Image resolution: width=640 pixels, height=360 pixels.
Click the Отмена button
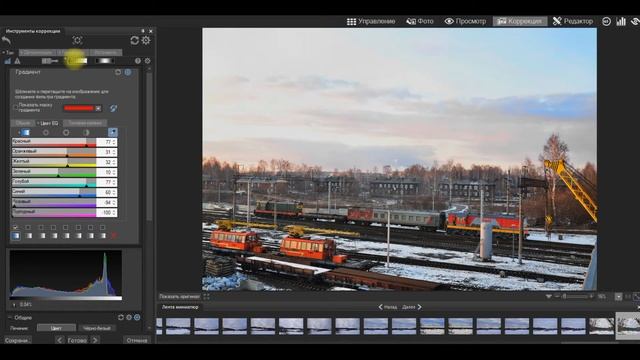pyautogui.click(x=137, y=340)
